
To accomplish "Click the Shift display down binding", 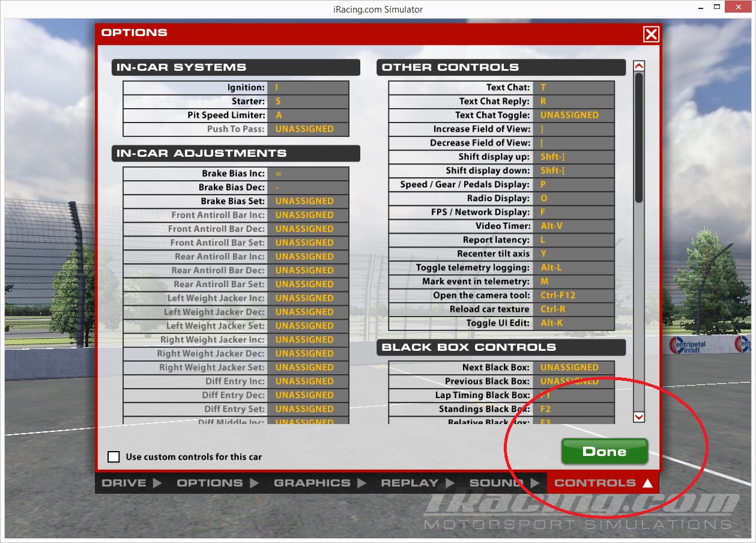I will tap(573, 171).
